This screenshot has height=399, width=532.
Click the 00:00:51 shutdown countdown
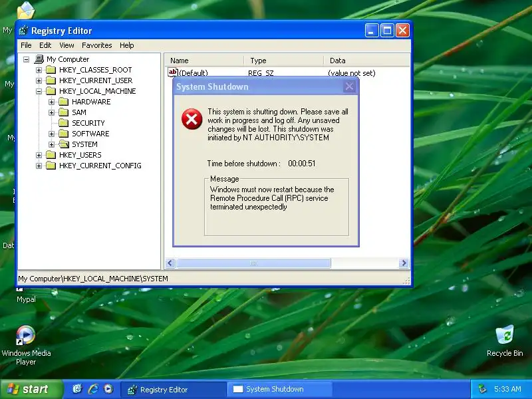click(x=302, y=164)
